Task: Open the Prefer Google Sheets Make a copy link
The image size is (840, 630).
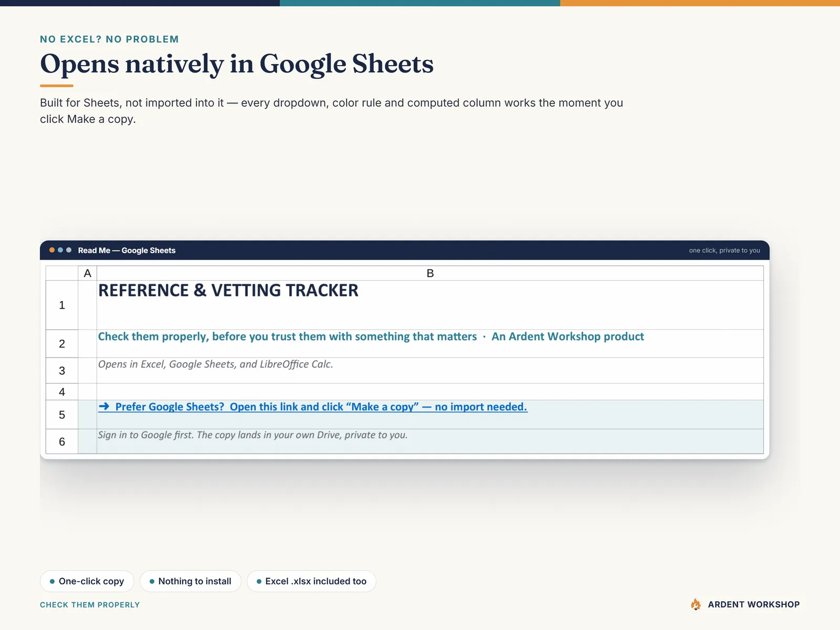Action: click(313, 407)
